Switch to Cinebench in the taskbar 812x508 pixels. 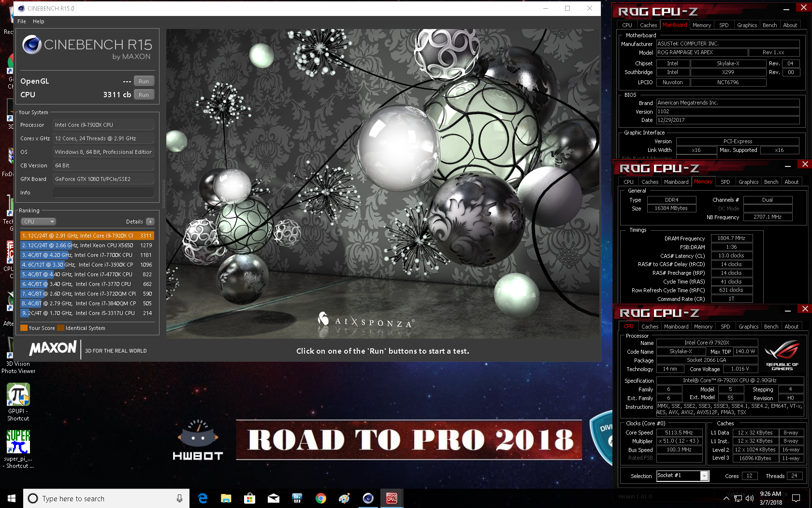368,498
